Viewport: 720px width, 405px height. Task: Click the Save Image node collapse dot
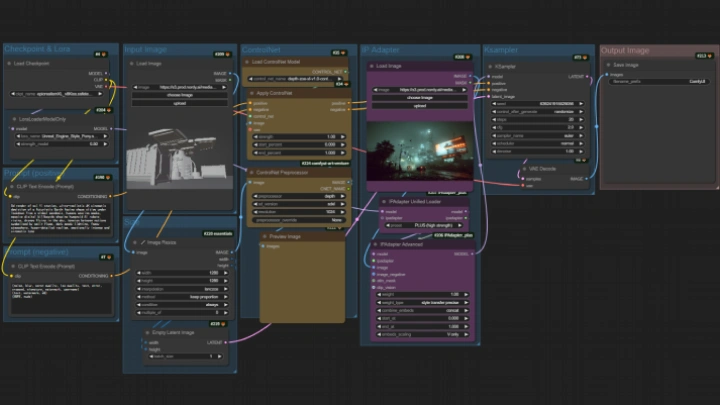point(606,64)
